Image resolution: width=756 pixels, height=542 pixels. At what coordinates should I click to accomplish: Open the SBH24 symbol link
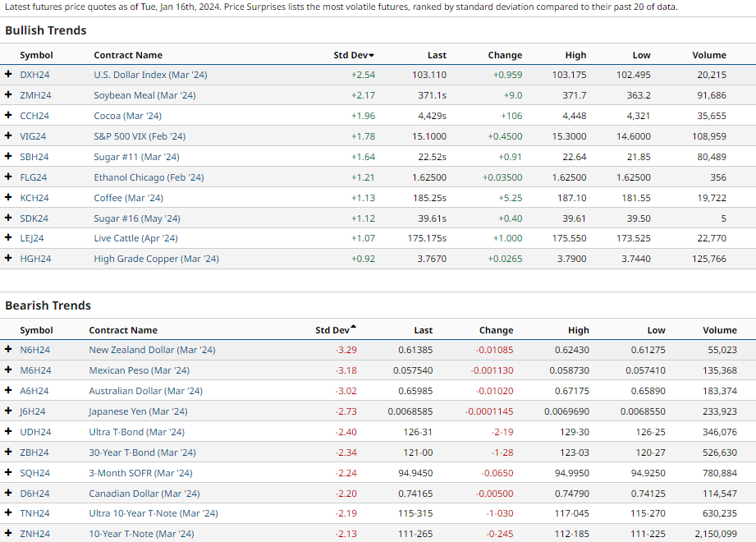pos(34,157)
